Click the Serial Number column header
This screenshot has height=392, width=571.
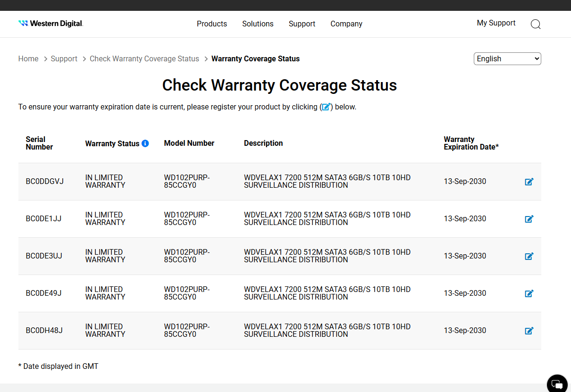39,143
